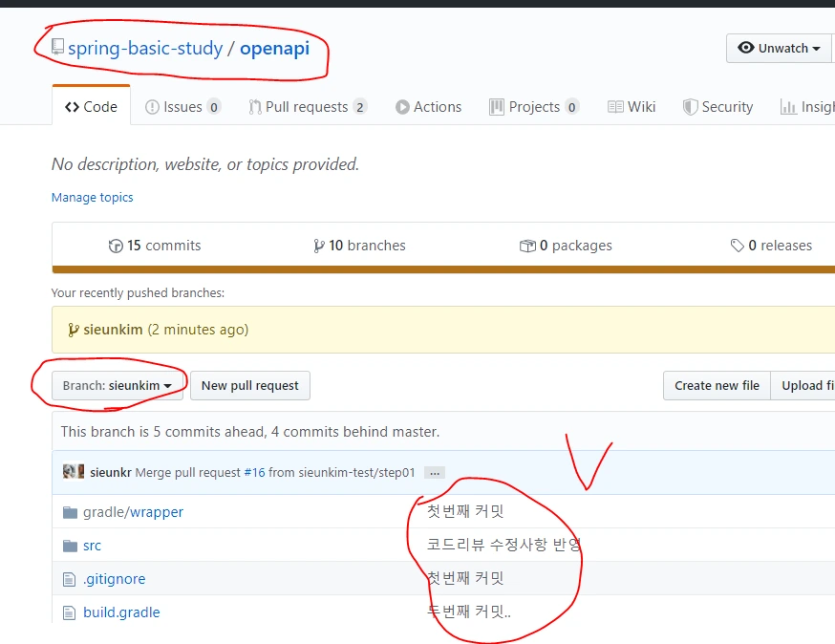Click the releases tag icon
835x644 pixels.
tap(737, 246)
